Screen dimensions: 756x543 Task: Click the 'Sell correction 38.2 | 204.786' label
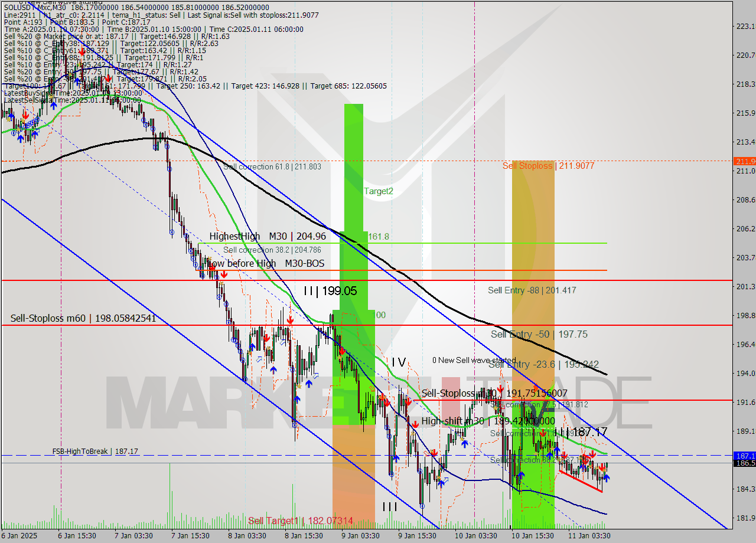[x=272, y=250]
